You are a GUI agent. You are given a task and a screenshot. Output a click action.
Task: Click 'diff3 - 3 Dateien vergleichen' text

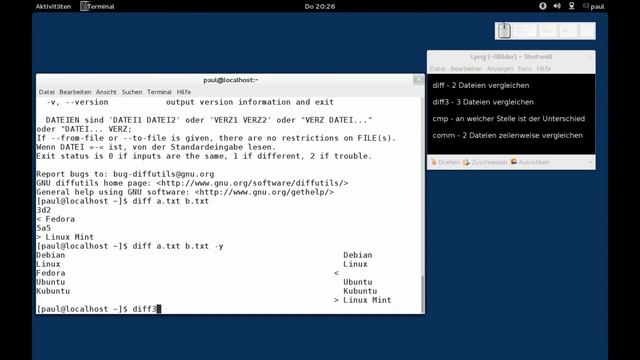point(483,102)
